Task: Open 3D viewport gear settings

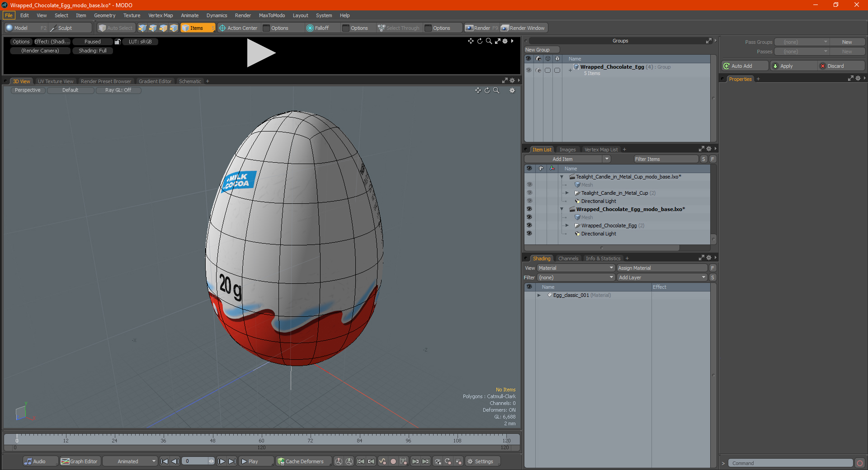Action: point(512,90)
